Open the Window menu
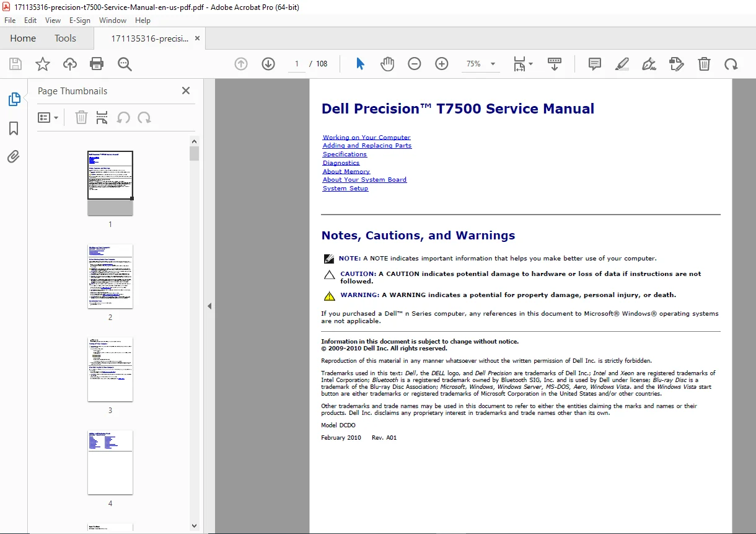Image resolution: width=756 pixels, height=534 pixels. 113,20
